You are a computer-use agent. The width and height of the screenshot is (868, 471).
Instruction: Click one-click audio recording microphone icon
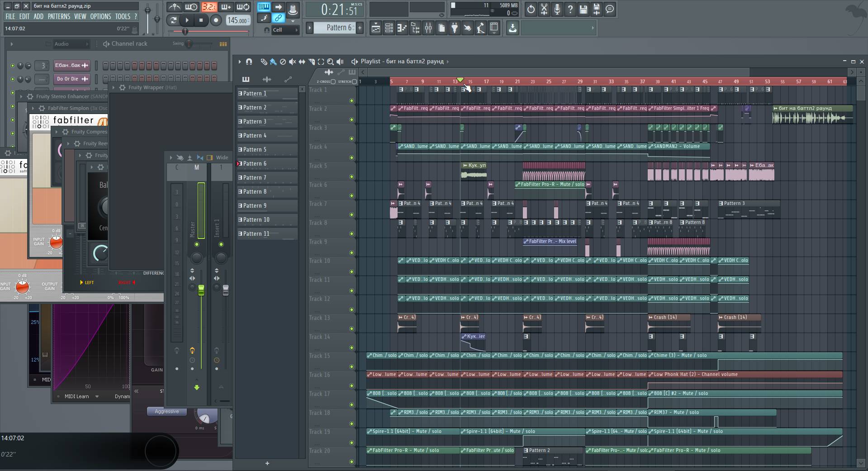557,9
